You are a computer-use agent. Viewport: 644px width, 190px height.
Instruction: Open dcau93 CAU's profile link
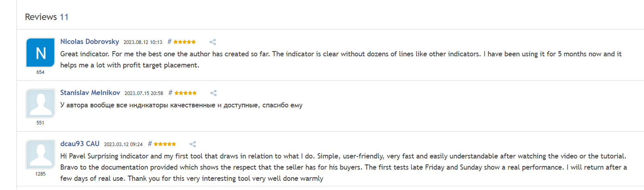80,144
